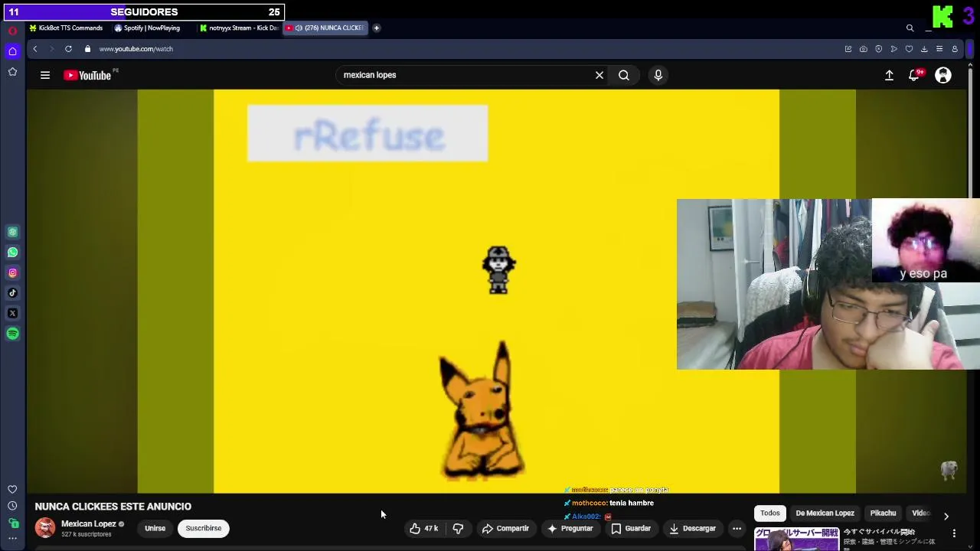Open the browser tab search magnifier
The image size is (980, 551).
click(x=910, y=28)
